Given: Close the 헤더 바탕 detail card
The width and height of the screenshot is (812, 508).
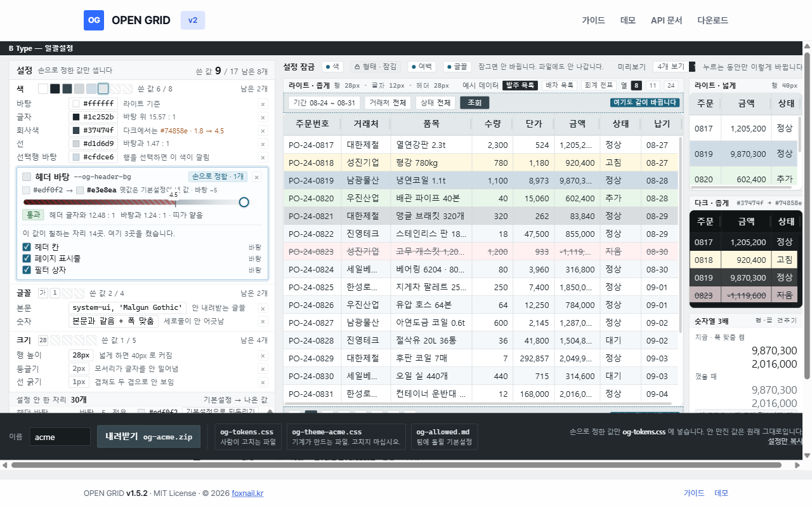Looking at the screenshot, I should click(257, 177).
